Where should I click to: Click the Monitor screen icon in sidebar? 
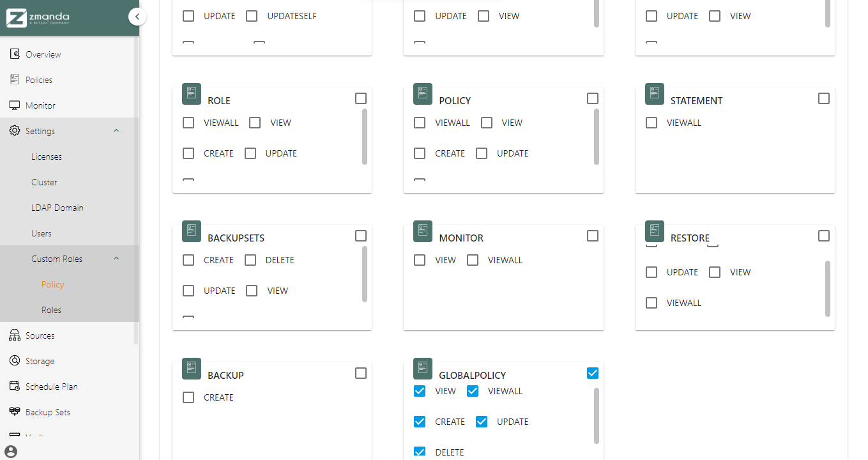click(15, 105)
